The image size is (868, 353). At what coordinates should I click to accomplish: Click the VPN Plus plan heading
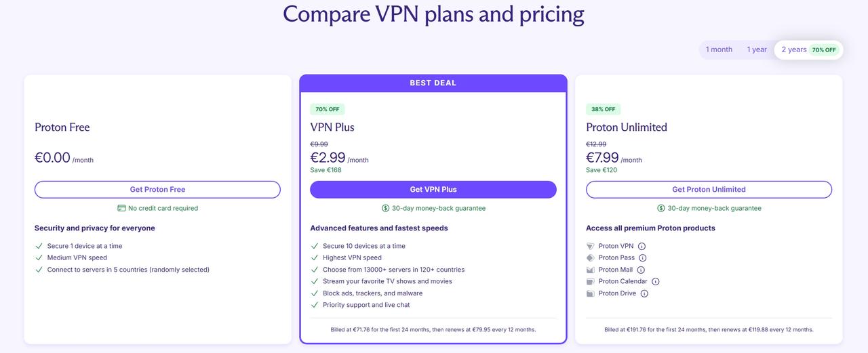coord(332,127)
